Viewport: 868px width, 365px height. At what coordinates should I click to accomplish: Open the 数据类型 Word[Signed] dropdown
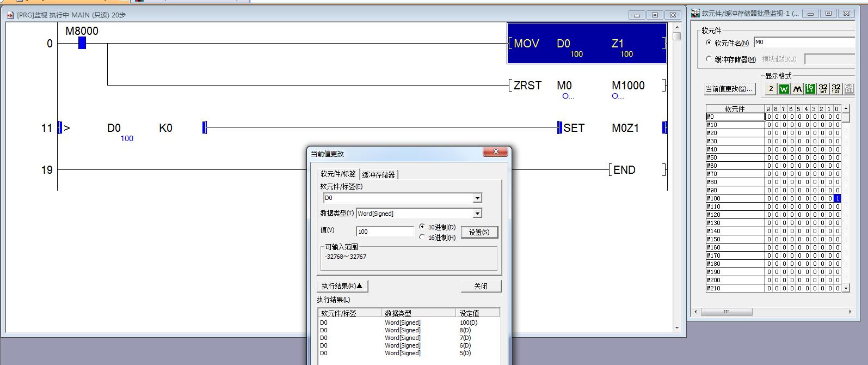tap(477, 214)
